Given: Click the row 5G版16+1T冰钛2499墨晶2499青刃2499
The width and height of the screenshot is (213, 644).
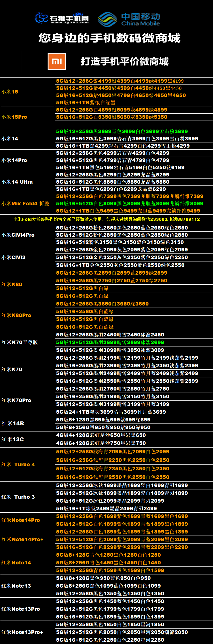Looking at the screenshot, I should coord(134,509).
